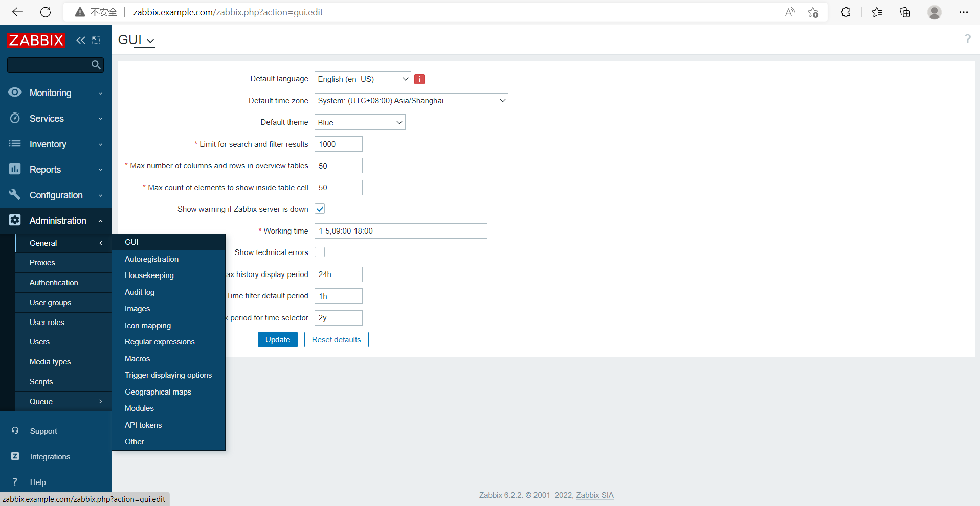This screenshot has width=980, height=506.
Task: Open API tokens from the submenu
Action: [x=168, y=425]
